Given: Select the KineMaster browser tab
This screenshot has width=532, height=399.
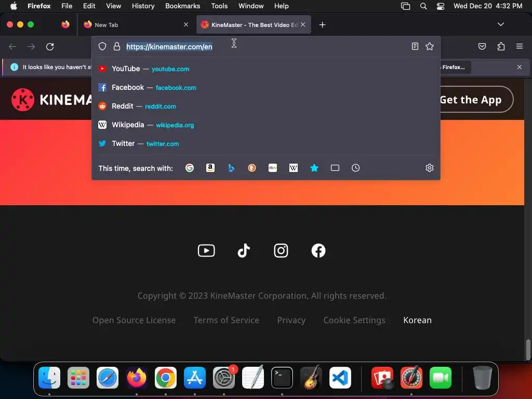Looking at the screenshot, I should click(x=254, y=25).
